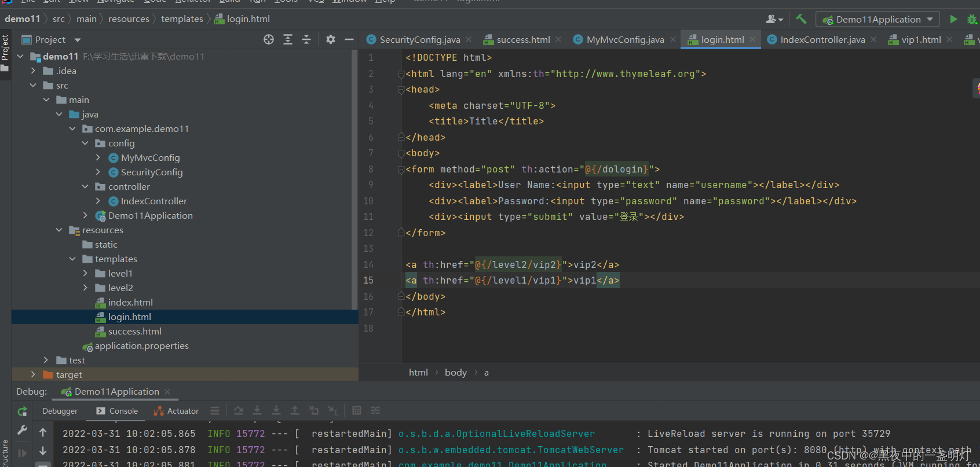Screen dimensions: 980x467
Task: Click the down arrow in console gutter
Action: pyautogui.click(x=43, y=451)
